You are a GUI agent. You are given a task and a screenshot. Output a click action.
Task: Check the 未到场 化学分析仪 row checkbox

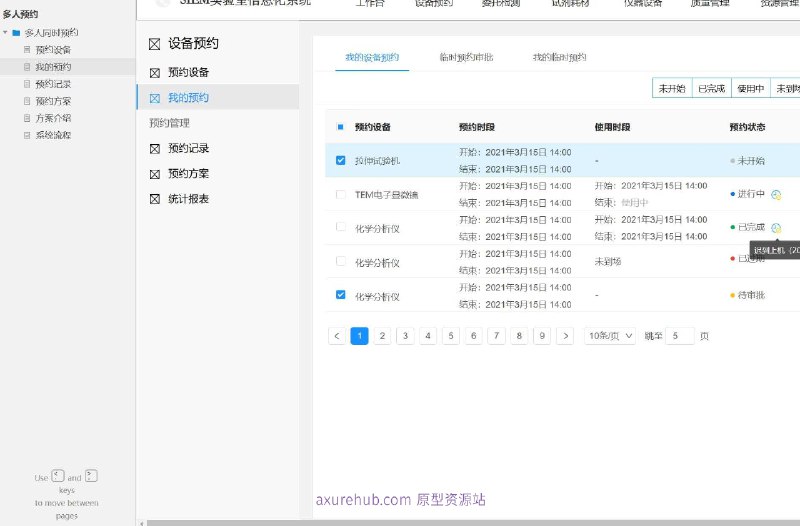point(340,261)
